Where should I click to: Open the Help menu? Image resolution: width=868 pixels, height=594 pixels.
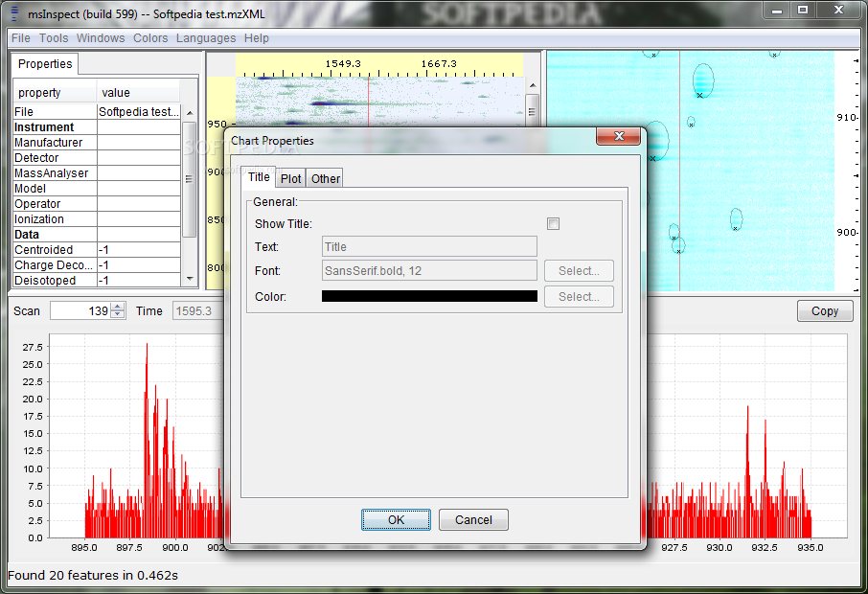coord(257,38)
